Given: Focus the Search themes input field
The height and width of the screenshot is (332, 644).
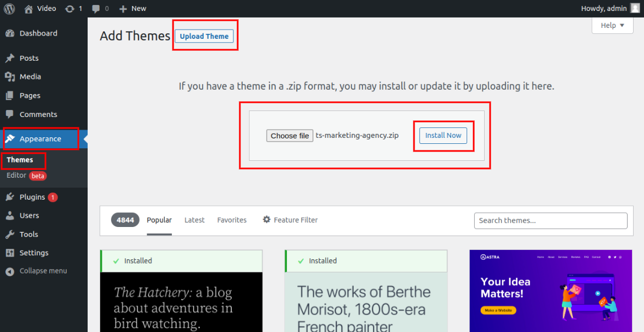Looking at the screenshot, I should coord(550,220).
